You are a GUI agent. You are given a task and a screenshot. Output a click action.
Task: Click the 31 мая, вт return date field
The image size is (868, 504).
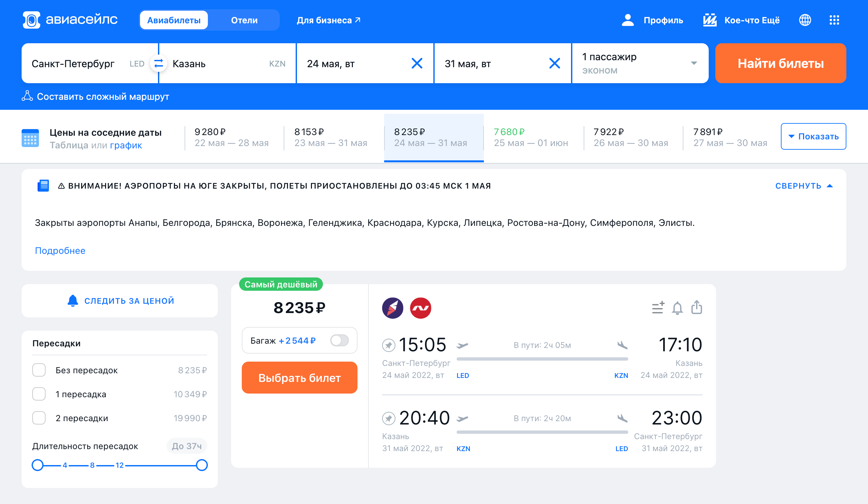[503, 64]
